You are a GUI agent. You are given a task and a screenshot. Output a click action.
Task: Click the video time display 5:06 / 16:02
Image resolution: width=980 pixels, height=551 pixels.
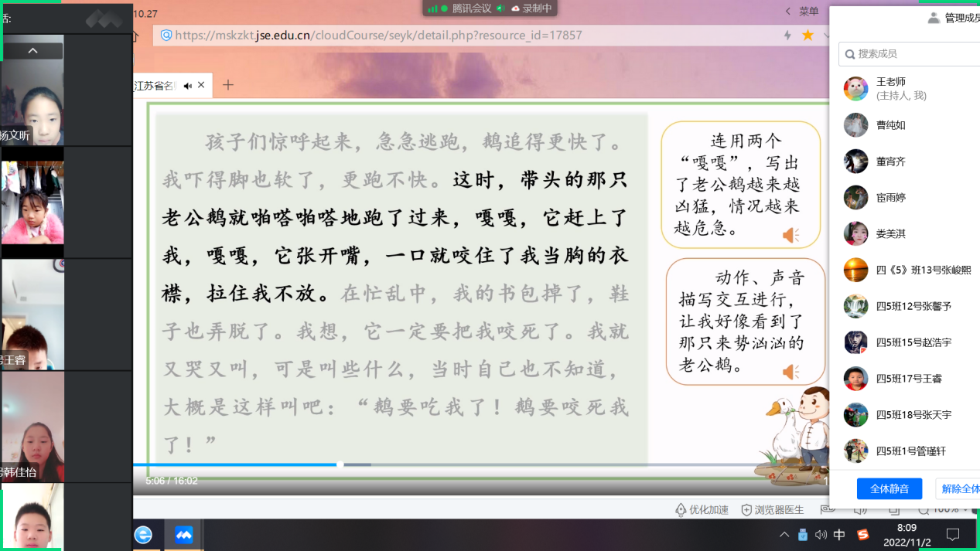(172, 481)
